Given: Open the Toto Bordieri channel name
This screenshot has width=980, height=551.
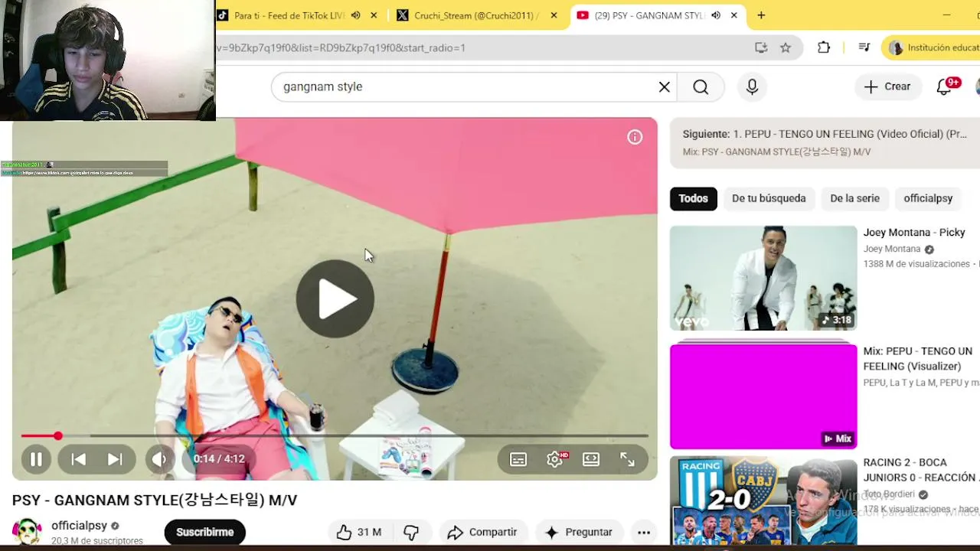Looking at the screenshot, I should (889, 494).
